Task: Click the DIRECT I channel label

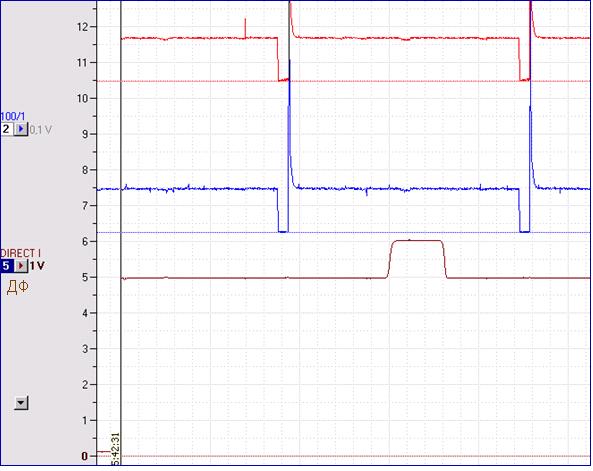Action: (x=20, y=253)
